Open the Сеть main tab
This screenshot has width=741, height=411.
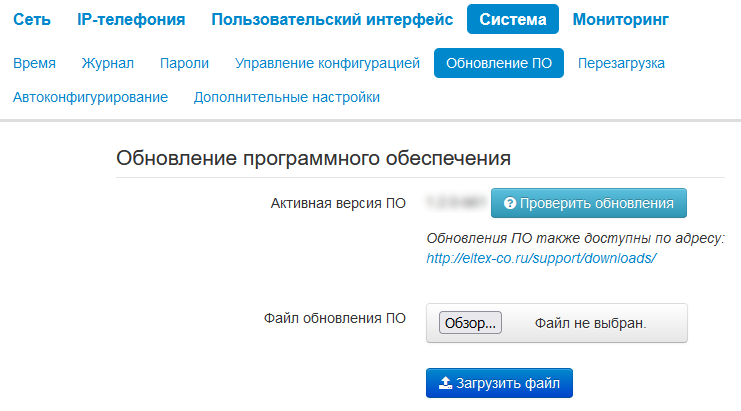[32, 19]
